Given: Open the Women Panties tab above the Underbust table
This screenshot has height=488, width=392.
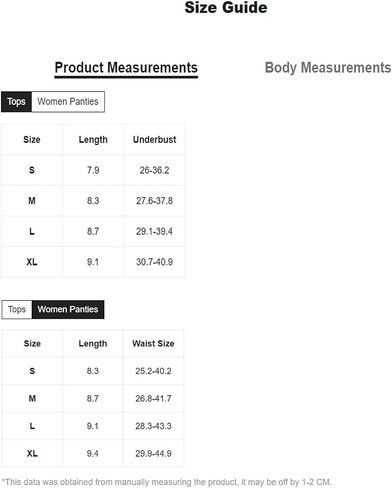Looking at the screenshot, I should pyautogui.click(x=68, y=102).
